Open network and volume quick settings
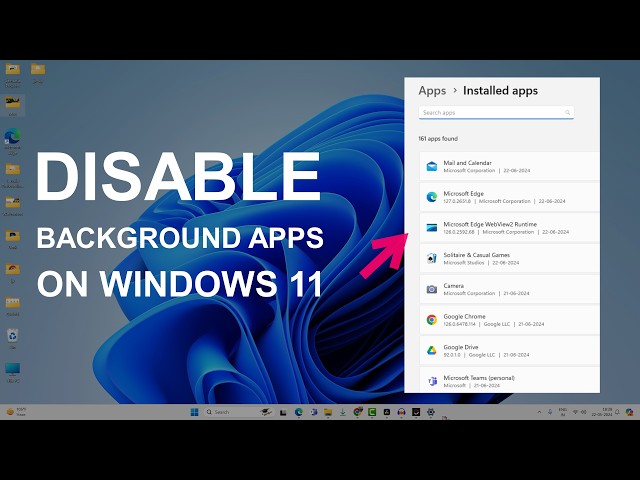The height and width of the screenshot is (480, 640). coord(579,412)
